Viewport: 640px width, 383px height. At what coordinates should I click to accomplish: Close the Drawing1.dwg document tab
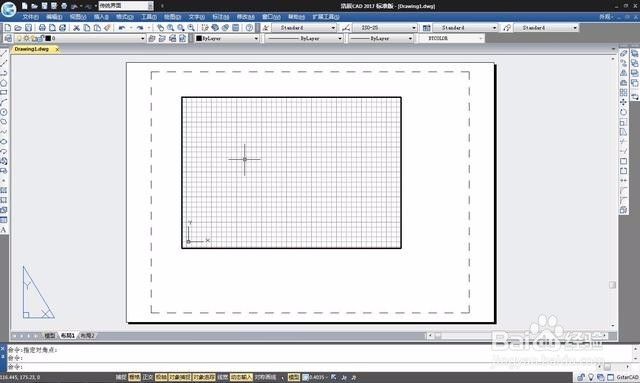[x=57, y=49]
